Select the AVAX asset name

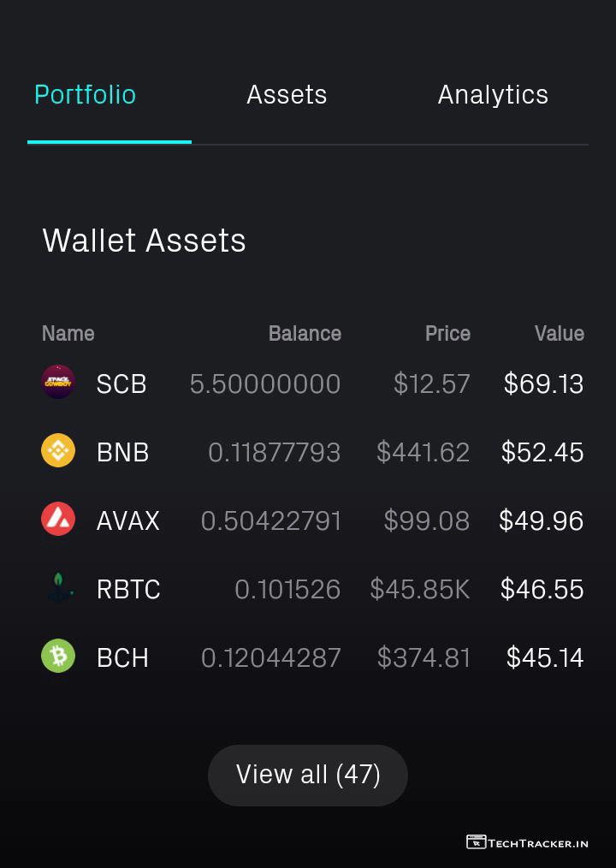coord(128,521)
